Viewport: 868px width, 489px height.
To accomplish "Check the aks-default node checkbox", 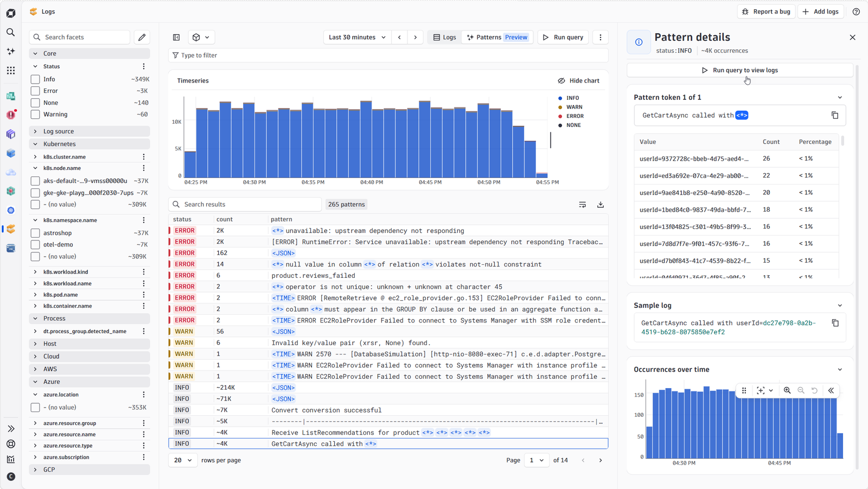I will pyautogui.click(x=35, y=181).
